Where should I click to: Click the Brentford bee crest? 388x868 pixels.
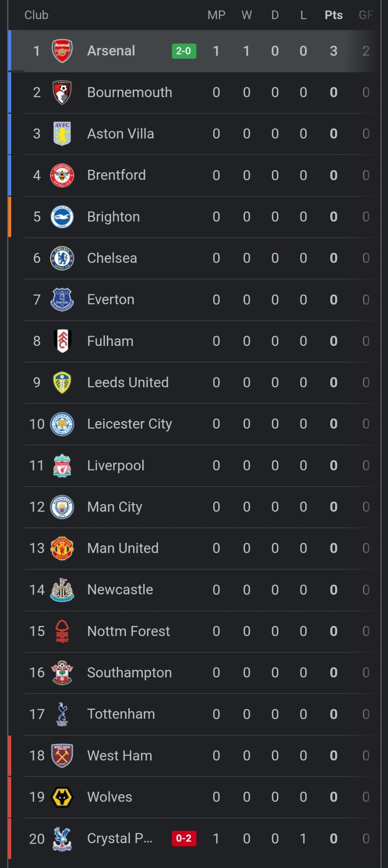click(x=62, y=175)
